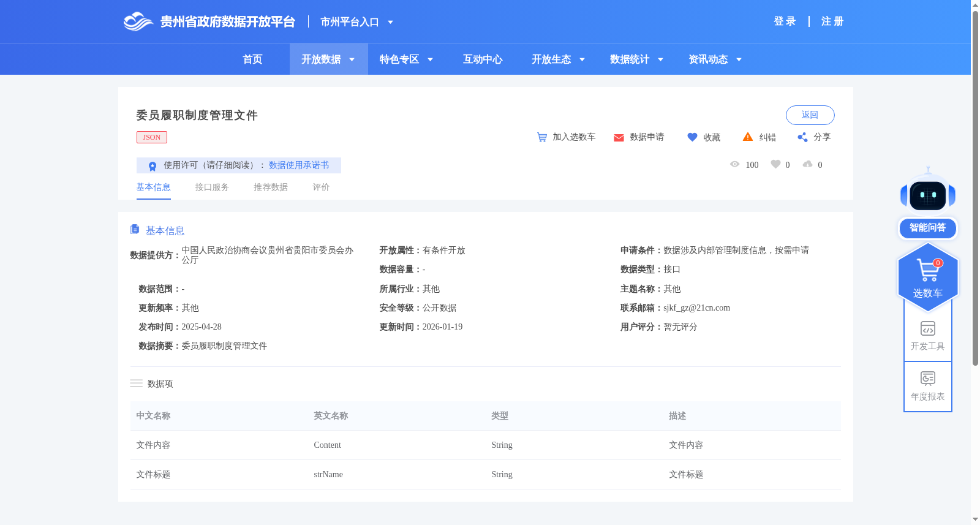Click the share icon beside 分享
Image resolution: width=980 pixels, height=525 pixels.
coord(802,137)
